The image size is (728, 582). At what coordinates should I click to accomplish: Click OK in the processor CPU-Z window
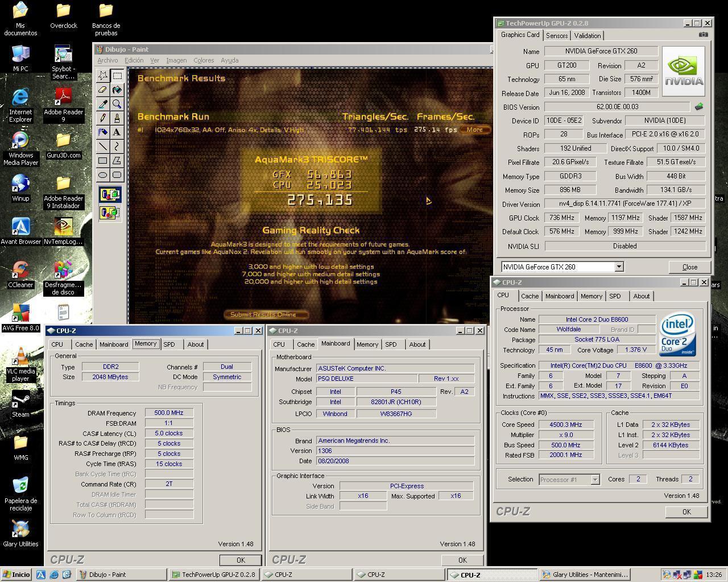point(686,512)
